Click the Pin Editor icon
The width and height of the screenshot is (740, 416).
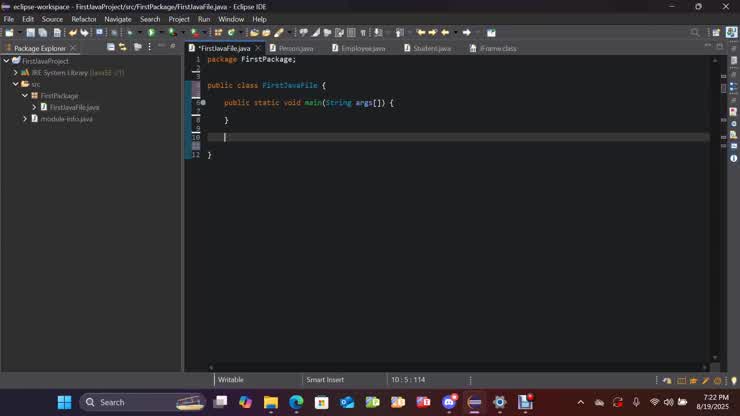491,33
